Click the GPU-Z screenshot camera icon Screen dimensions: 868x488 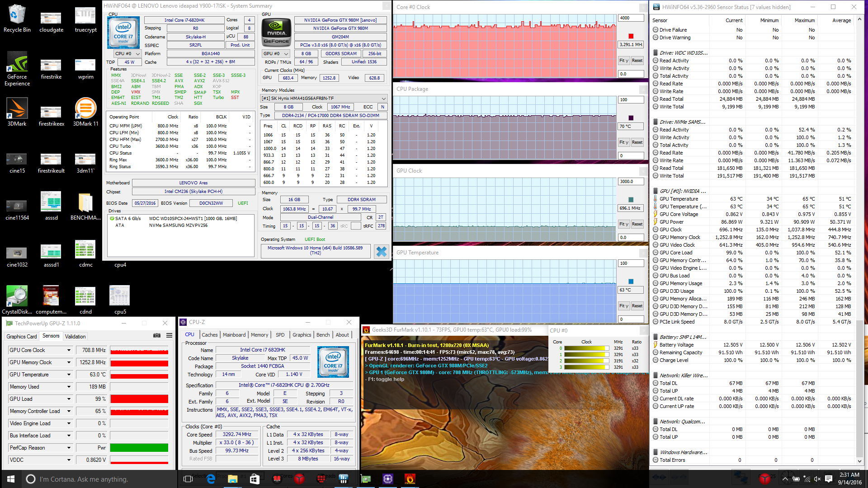[157, 335]
